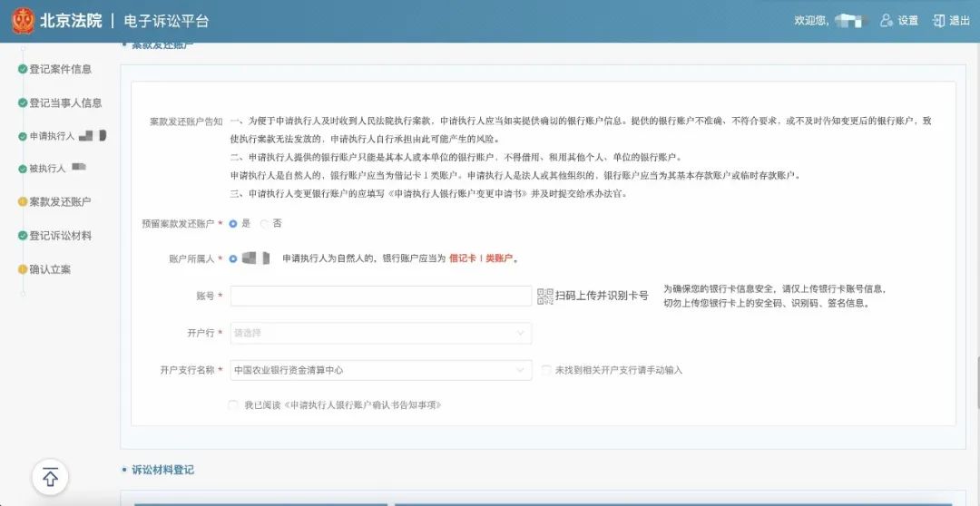
Task: Click yellow status icon beside 确认立案
Action: [x=23, y=269]
